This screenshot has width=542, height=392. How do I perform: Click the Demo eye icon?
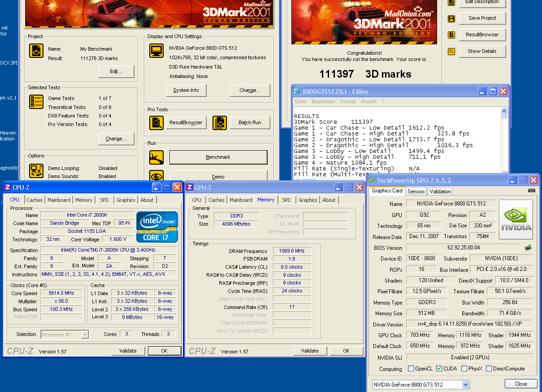pos(156,176)
